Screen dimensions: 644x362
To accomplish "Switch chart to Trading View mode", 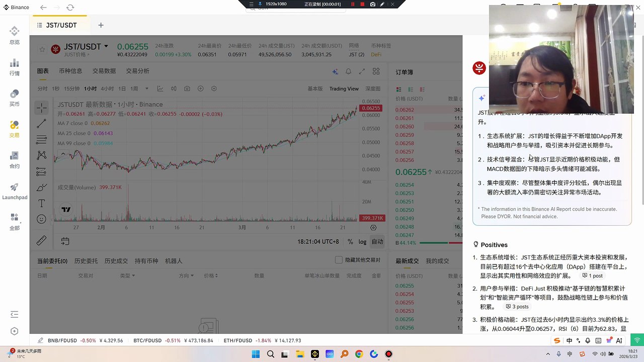I will click(x=344, y=88).
